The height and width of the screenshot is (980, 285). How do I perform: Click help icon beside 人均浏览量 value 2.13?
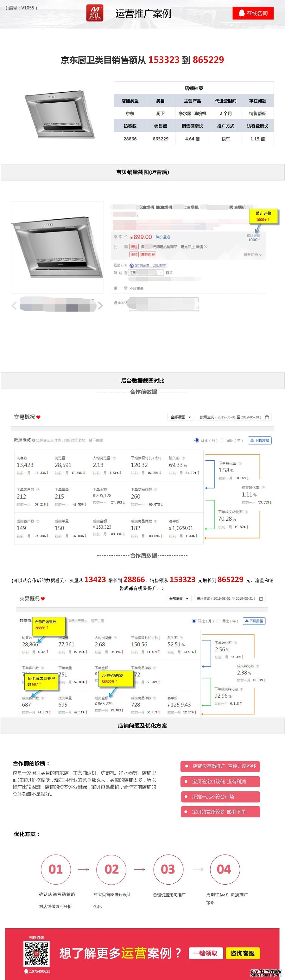tap(114, 458)
